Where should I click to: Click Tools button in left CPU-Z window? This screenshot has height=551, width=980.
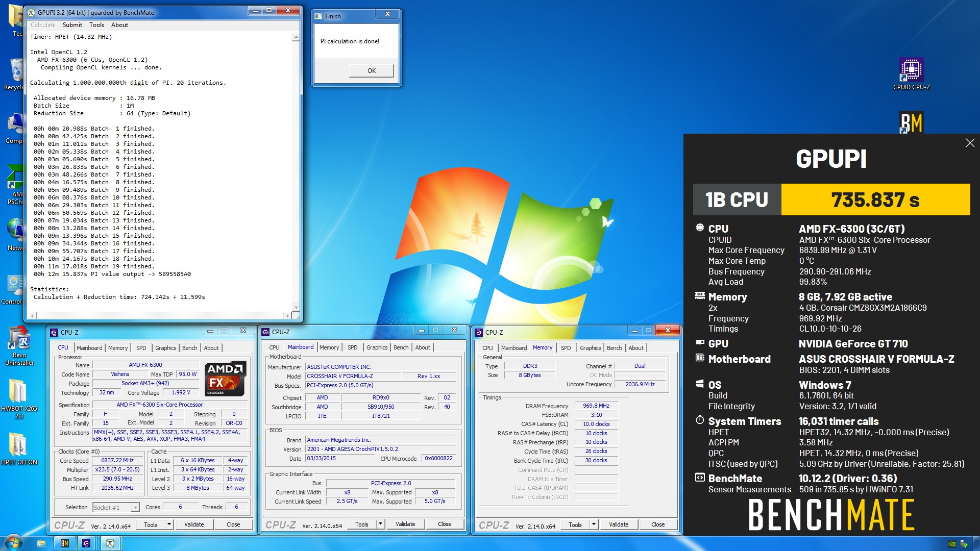[151, 524]
